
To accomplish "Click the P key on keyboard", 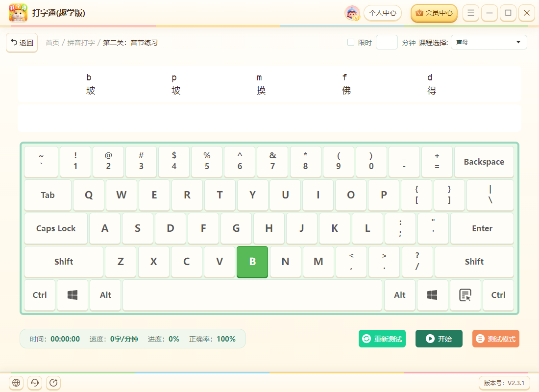I will click(x=384, y=195).
